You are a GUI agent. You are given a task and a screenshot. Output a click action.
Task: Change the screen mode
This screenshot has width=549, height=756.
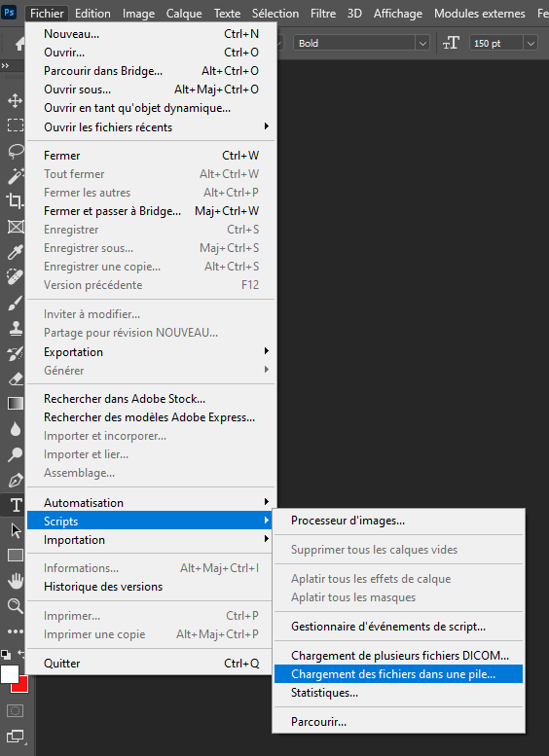click(15, 737)
